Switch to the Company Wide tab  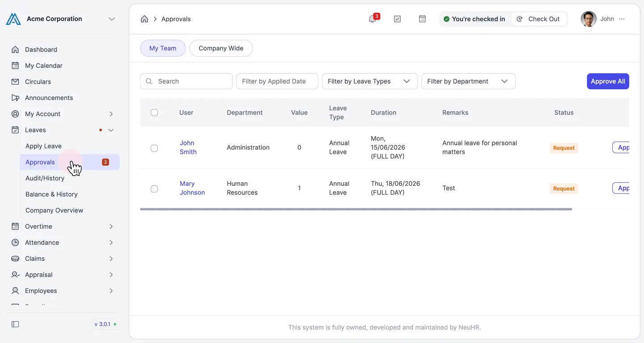[x=221, y=48]
